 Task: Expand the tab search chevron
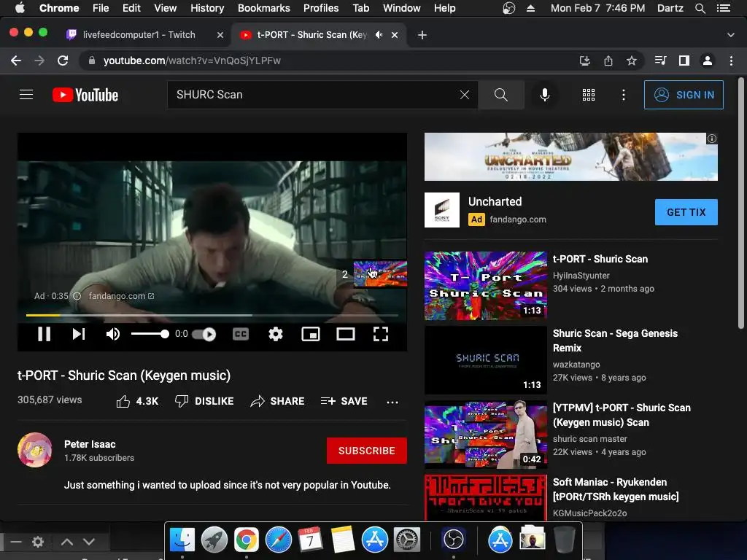coord(731,35)
